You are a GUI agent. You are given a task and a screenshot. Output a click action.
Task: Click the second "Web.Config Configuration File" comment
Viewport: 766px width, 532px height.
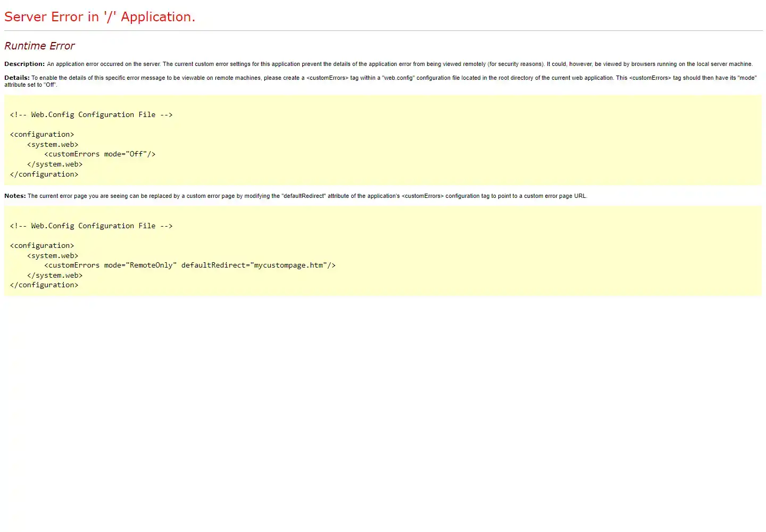coord(91,226)
